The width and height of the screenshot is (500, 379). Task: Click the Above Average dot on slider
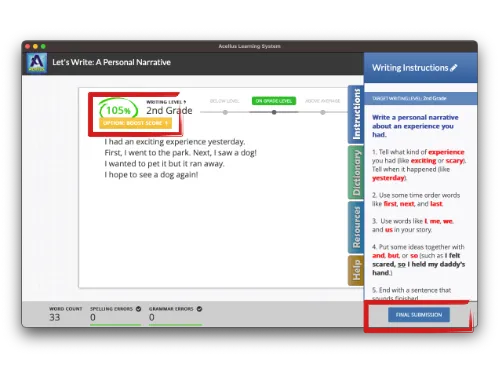click(323, 112)
